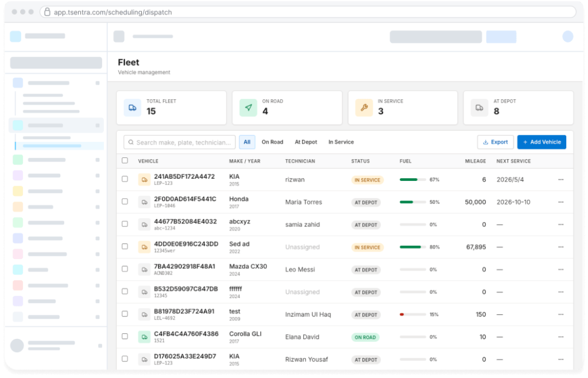Click the Vehicle column header
588x378 pixels.
pos(148,161)
